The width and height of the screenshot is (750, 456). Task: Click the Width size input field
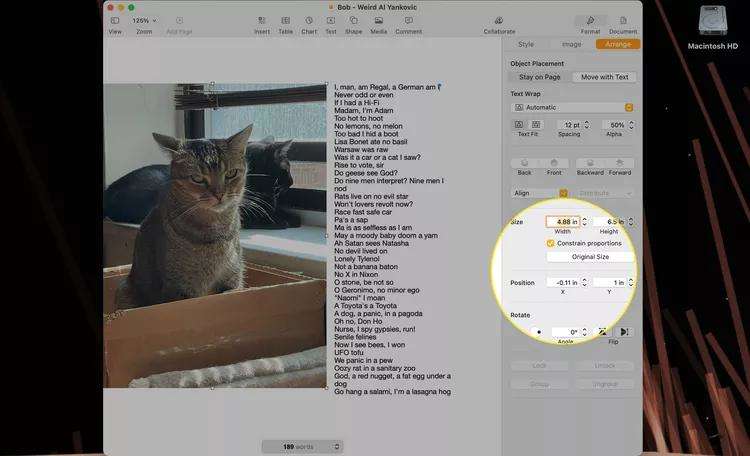click(x=562, y=222)
